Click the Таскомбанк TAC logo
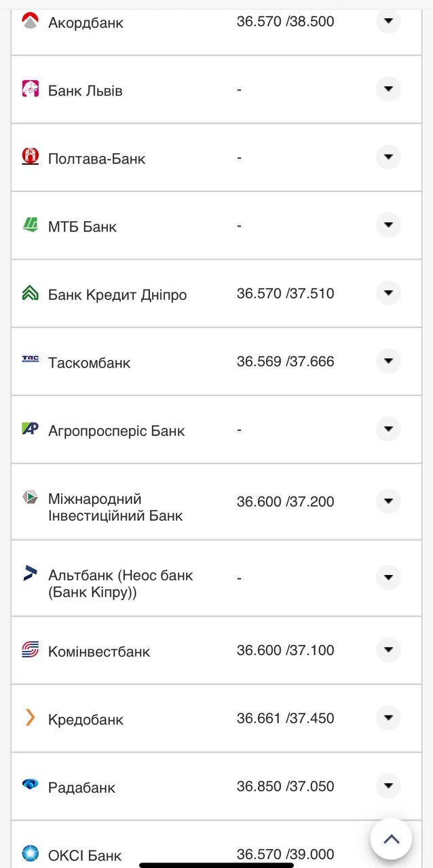433x868 pixels. [x=29, y=361]
